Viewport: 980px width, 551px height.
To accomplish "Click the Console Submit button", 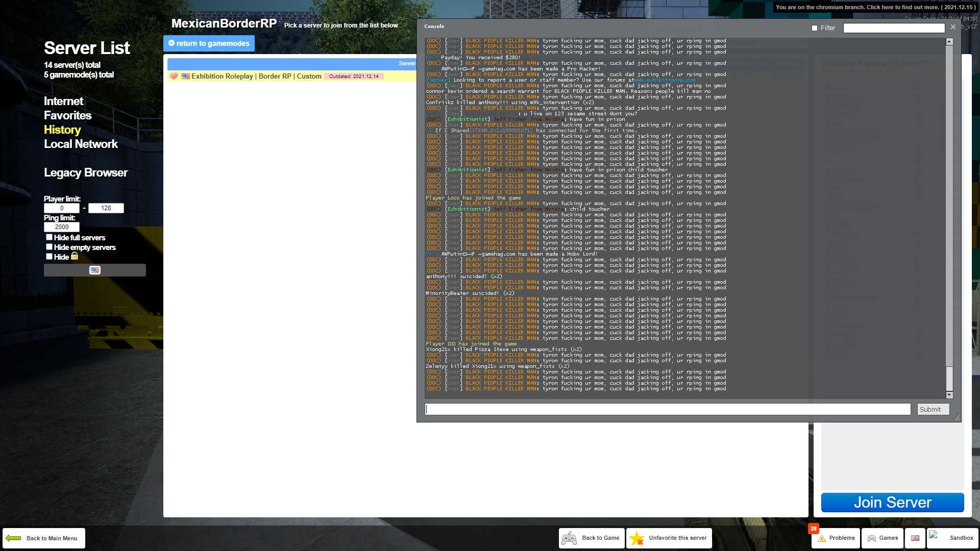I will [933, 409].
